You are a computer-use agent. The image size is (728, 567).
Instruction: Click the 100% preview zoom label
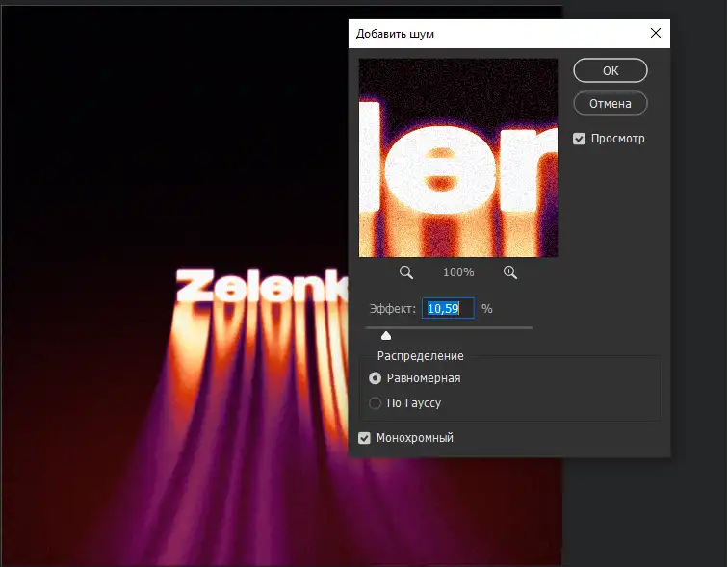coord(458,272)
